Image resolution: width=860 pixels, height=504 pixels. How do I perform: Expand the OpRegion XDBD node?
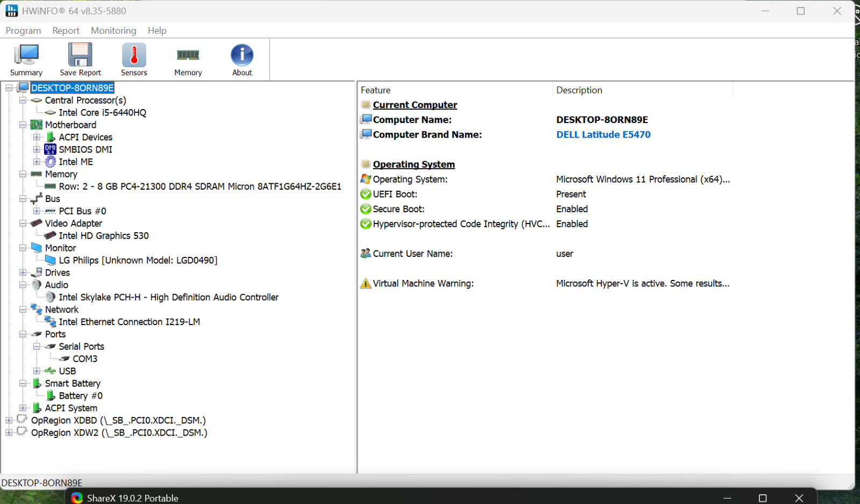coord(9,420)
